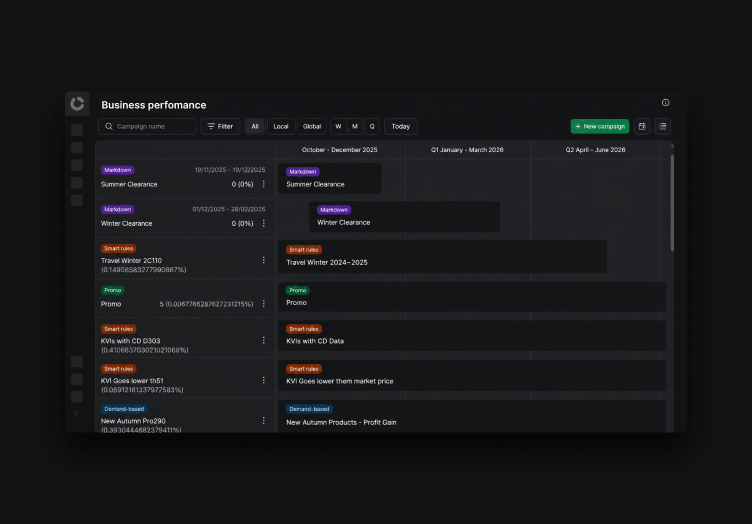The width and height of the screenshot is (752, 524).
Task: Switch to the list view icon
Action: [662, 127]
